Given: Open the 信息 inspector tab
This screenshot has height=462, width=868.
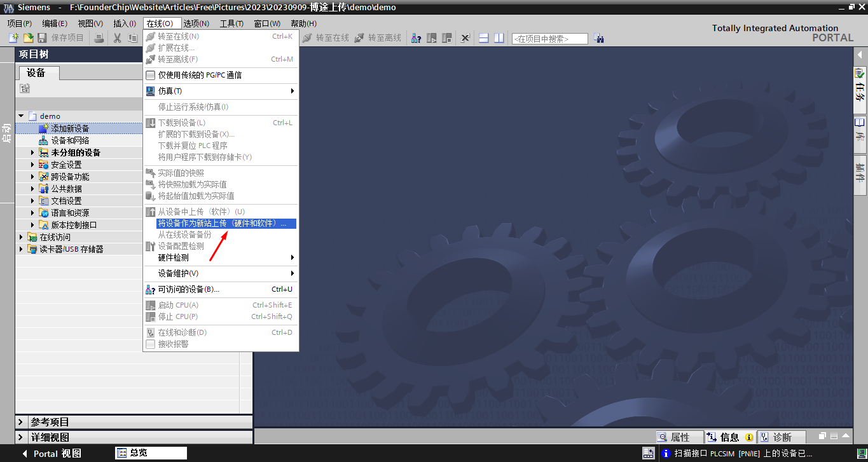Looking at the screenshot, I should click(729, 437).
